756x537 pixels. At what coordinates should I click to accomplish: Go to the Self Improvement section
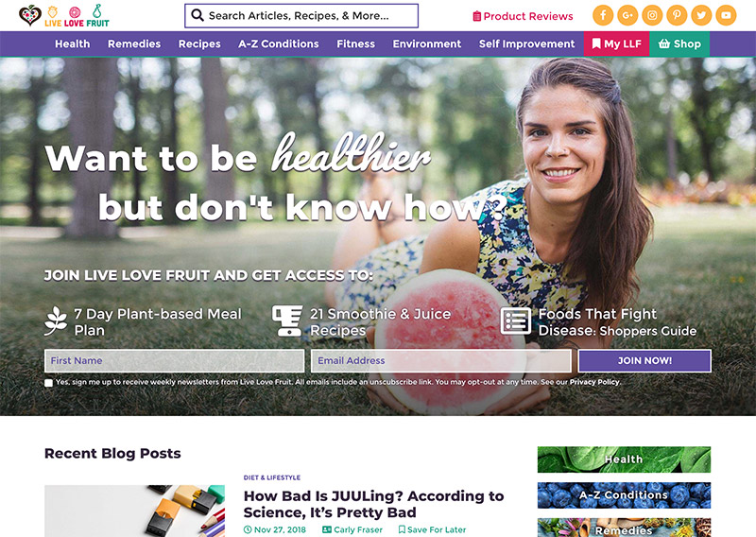(526, 43)
